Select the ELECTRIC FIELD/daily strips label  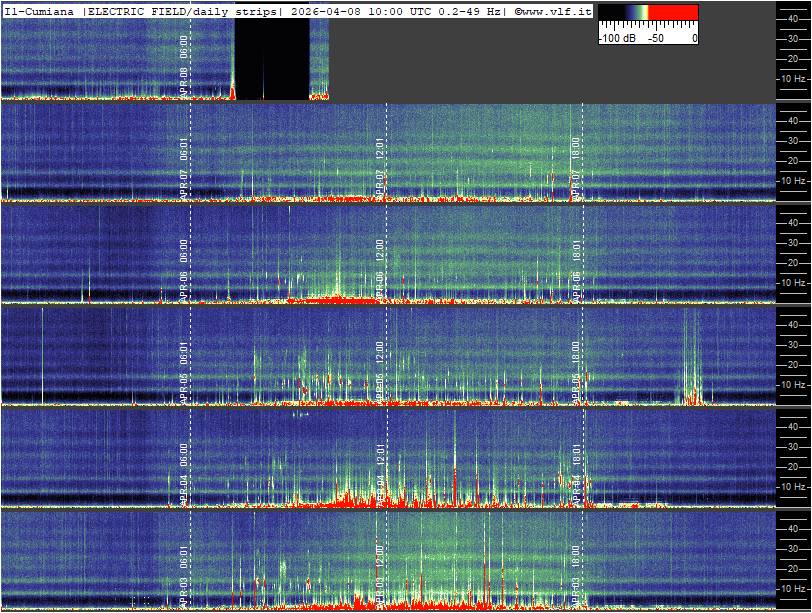click(185, 10)
